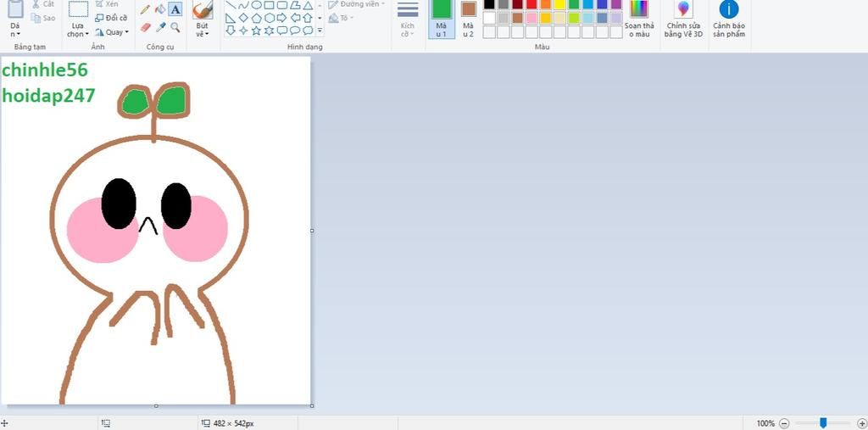The height and width of the screenshot is (430, 868).
Task: Click the Cảnh báo sản phẩm button
Action: [x=728, y=19]
